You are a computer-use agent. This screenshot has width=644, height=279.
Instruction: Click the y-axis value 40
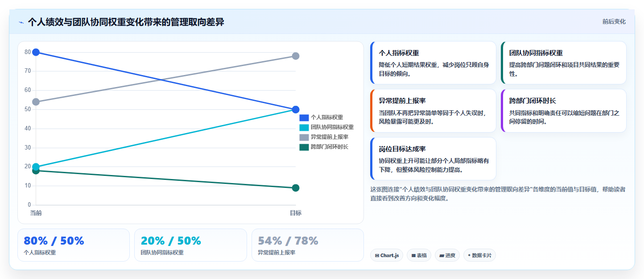point(28,129)
